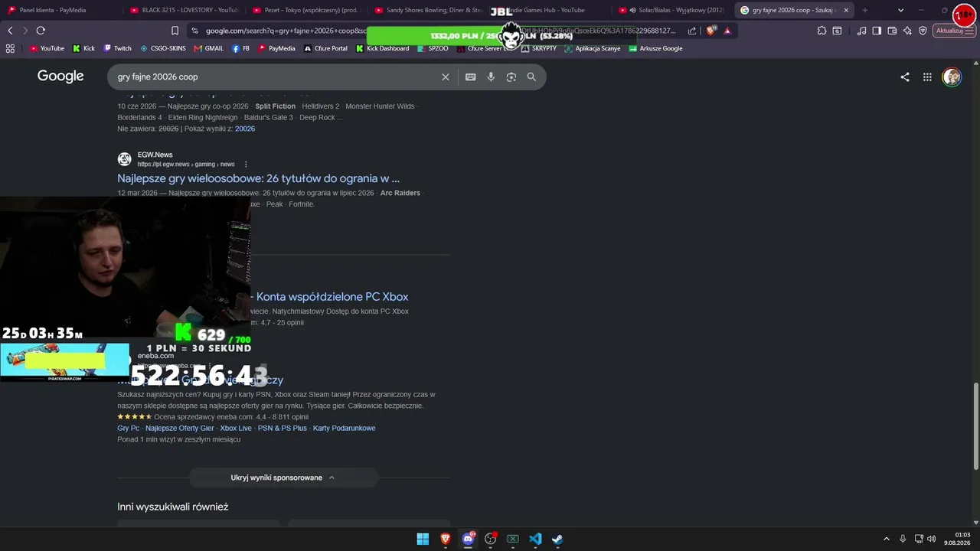
Task: Open YouTube bookmark
Action: 47,48
